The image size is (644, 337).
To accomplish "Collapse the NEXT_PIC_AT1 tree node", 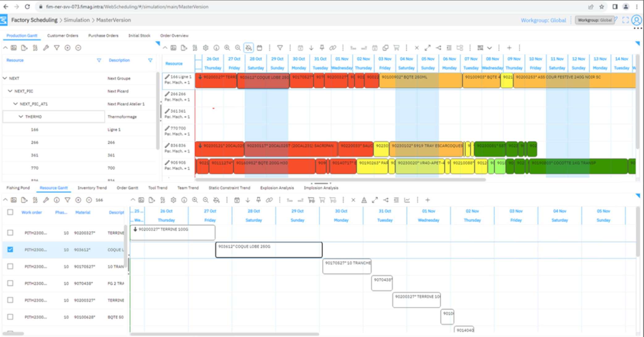I will 15,104.
